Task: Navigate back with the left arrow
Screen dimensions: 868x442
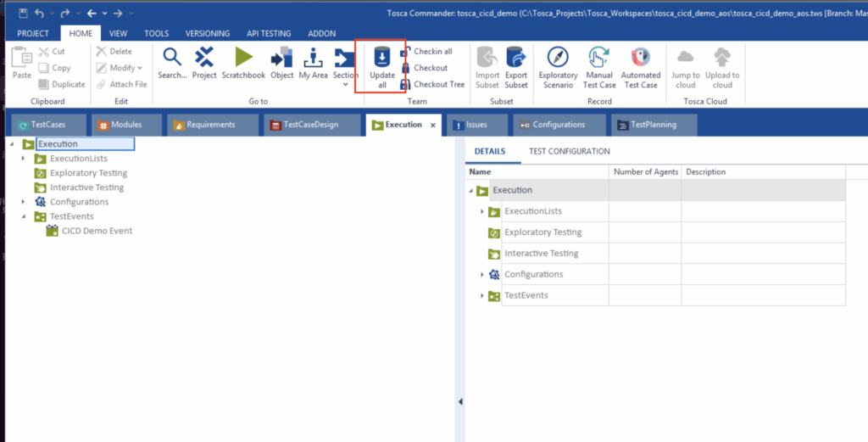Action: 92,13
